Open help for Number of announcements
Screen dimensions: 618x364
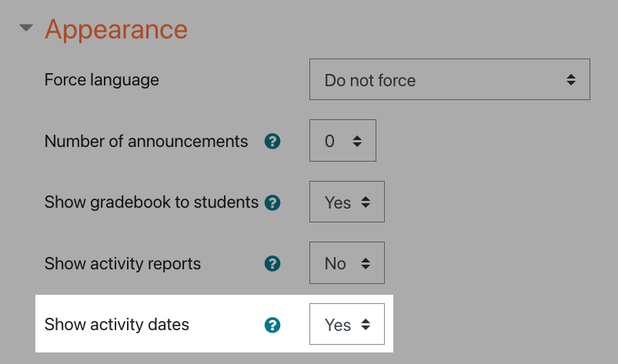pos(272,142)
